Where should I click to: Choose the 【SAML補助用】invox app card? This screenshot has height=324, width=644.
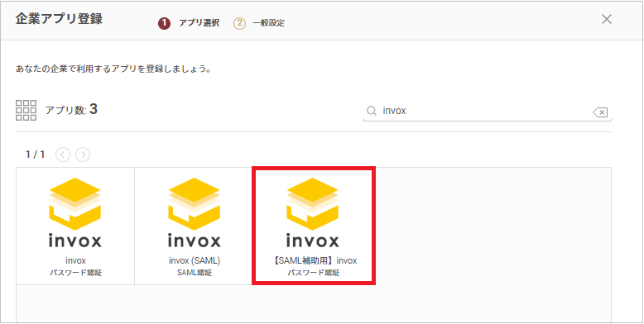314,225
